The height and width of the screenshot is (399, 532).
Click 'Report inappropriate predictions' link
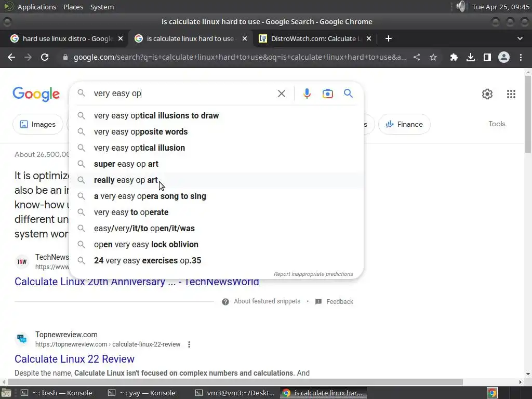(x=313, y=274)
